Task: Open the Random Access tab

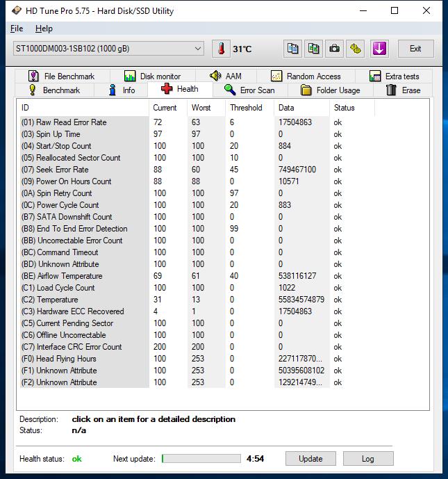Action: click(306, 76)
